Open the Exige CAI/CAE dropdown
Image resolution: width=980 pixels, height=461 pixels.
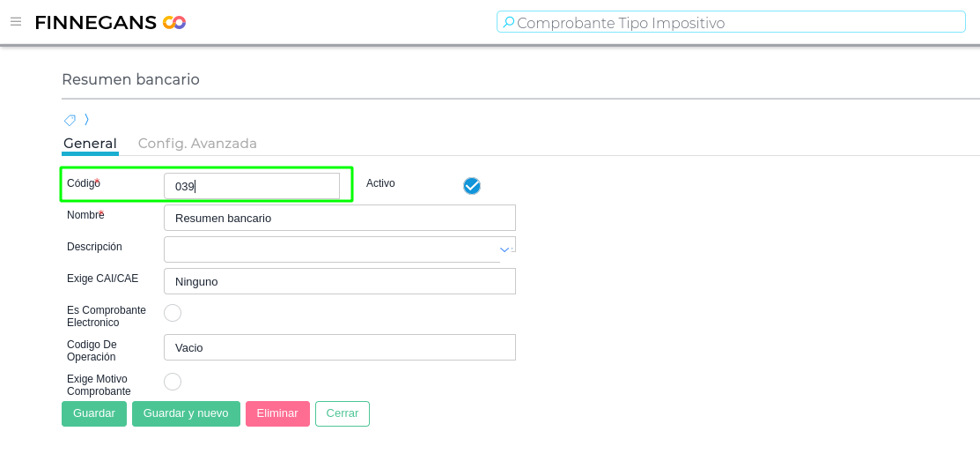pos(339,281)
